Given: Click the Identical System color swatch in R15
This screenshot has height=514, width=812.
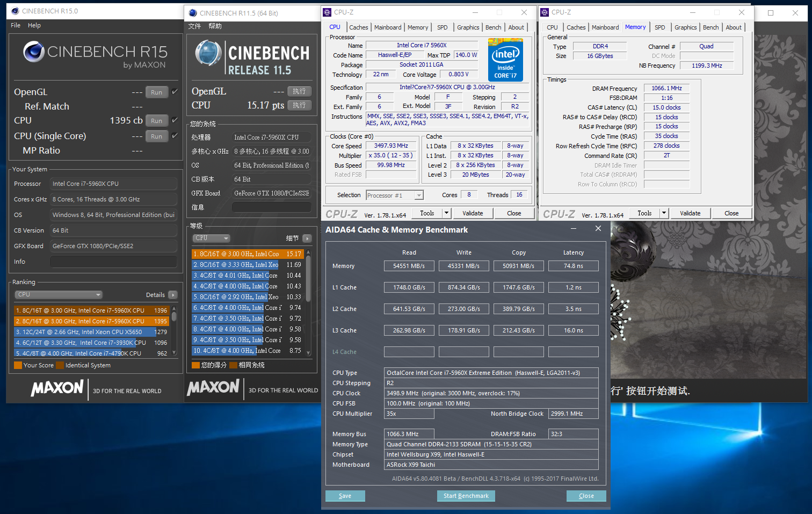Looking at the screenshot, I should (60, 365).
